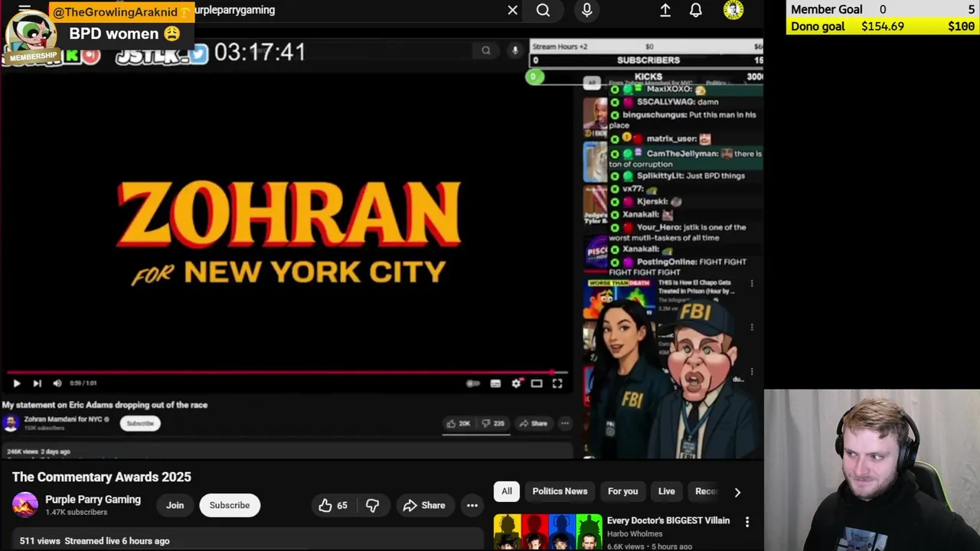Screen dimensions: 980x551
Task: Share the embedded Zohran video
Action: 533,423
